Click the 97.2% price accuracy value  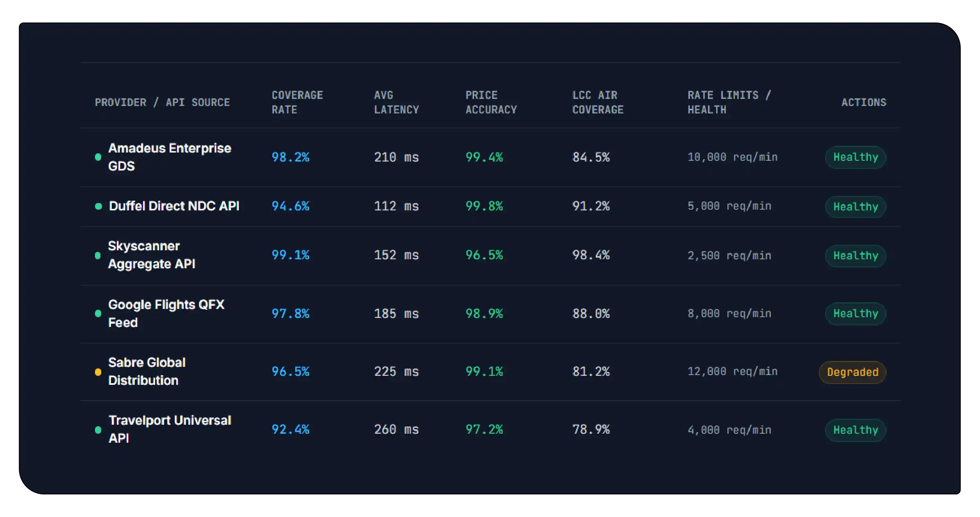click(484, 429)
